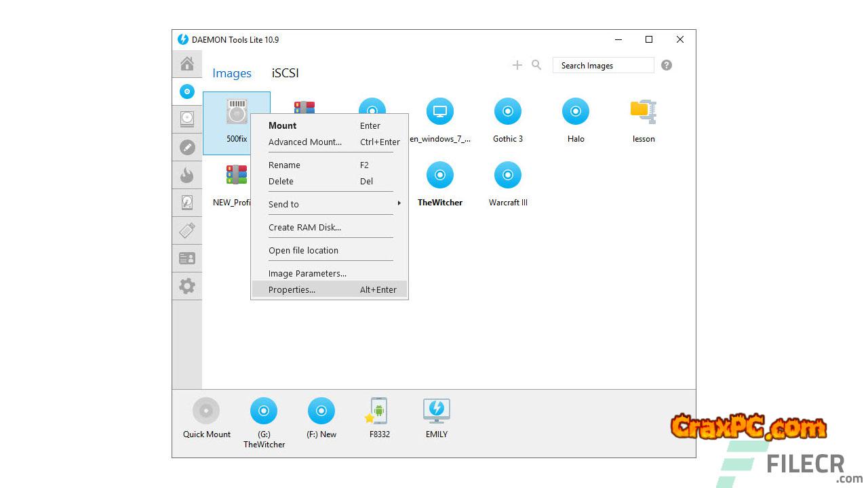The width and height of the screenshot is (868, 488).
Task: Select the pencil image editor sidebar icon
Action: (x=187, y=147)
